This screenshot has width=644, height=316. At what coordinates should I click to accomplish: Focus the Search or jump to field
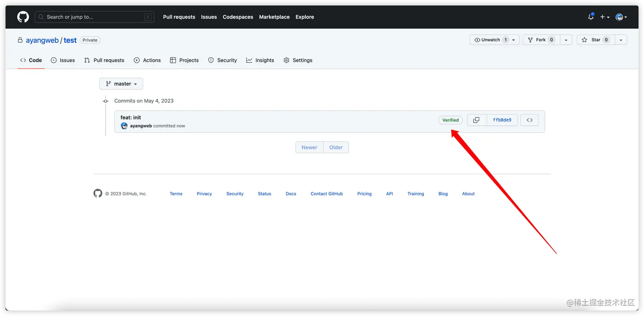(x=95, y=17)
